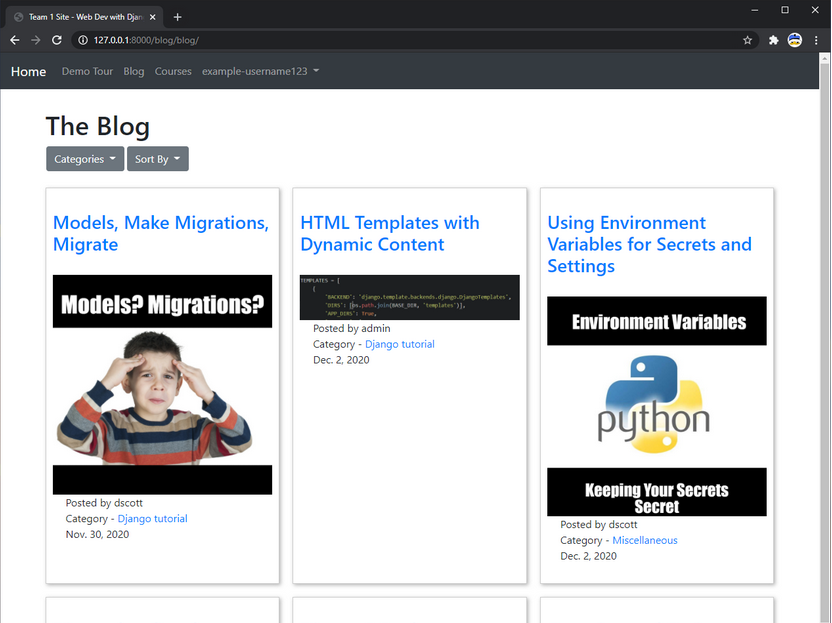Click the browser back arrow
The height and width of the screenshot is (623, 832).
14,40
